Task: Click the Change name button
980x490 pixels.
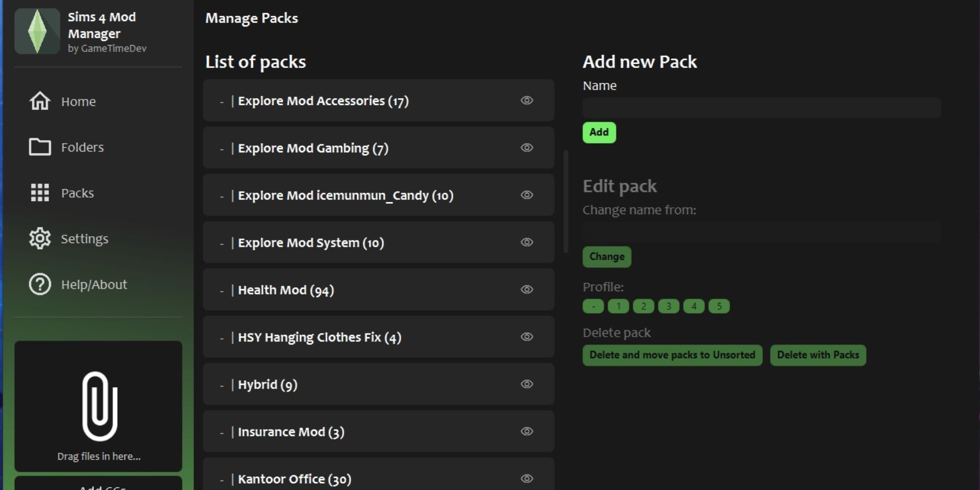Action: (x=607, y=257)
